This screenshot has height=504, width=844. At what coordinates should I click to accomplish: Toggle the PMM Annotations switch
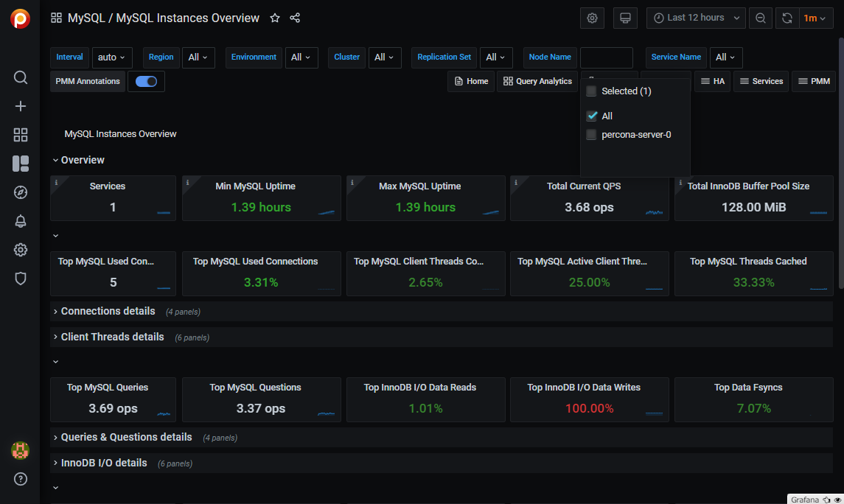(146, 81)
